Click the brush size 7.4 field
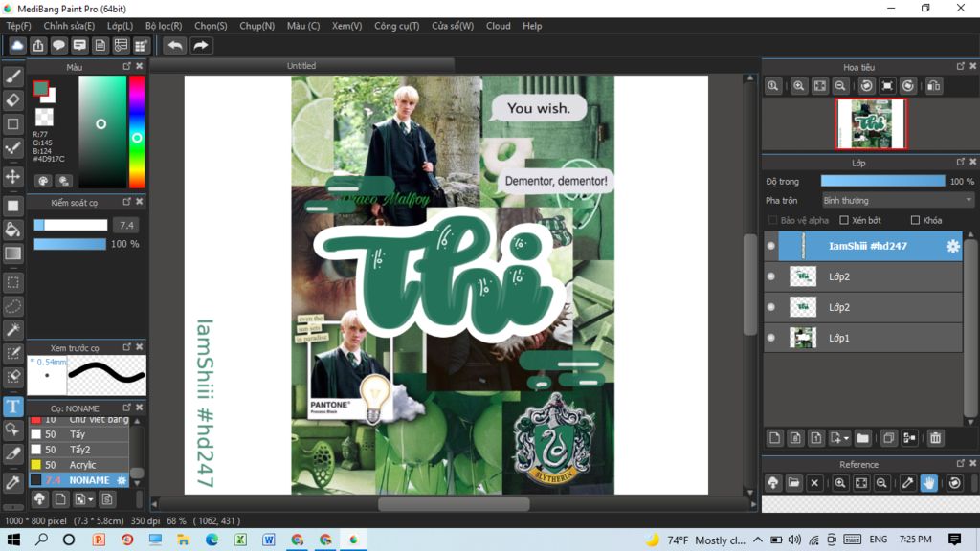The width and height of the screenshot is (980, 551). [x=127, y=225]
